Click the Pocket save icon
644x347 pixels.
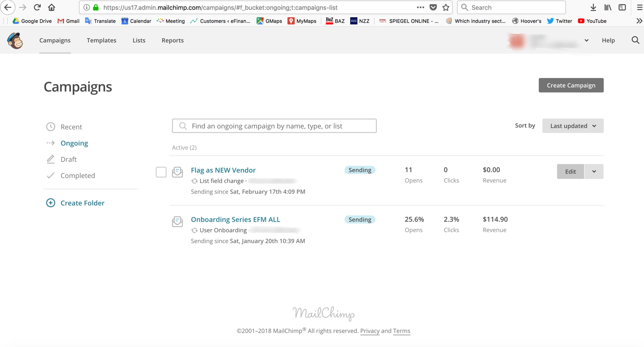tap(433, 7)
